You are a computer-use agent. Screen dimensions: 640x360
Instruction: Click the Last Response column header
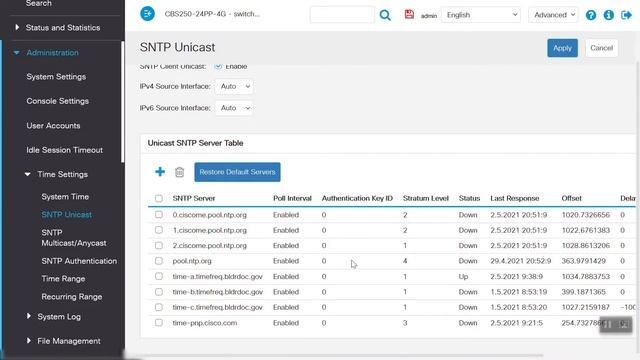(x=515, y=198)
